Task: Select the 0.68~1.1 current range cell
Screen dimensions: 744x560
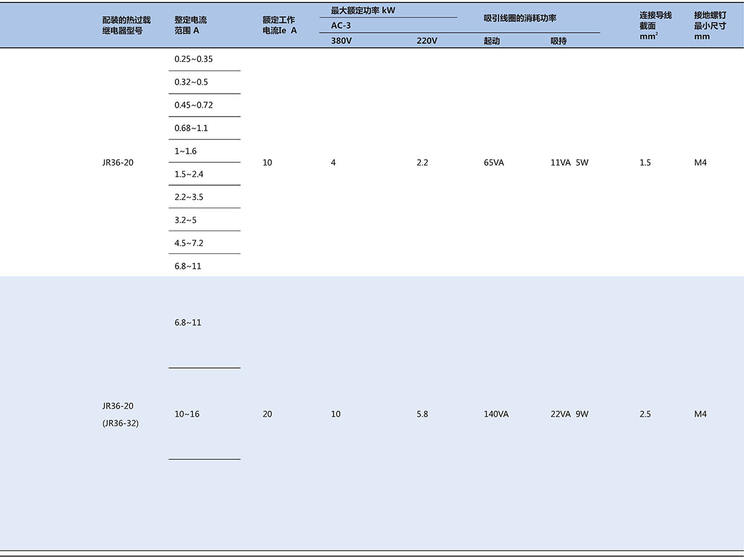Action: [191, 128]
